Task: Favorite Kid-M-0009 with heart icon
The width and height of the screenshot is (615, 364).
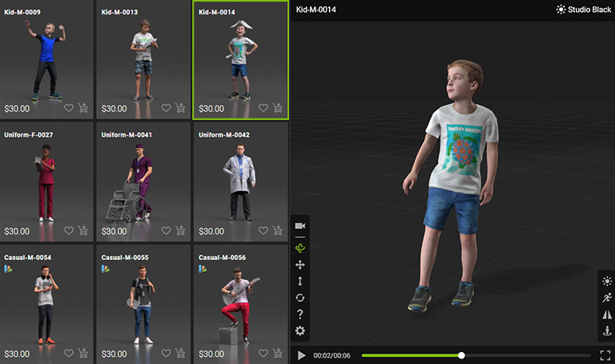Action: pos(69,108)
